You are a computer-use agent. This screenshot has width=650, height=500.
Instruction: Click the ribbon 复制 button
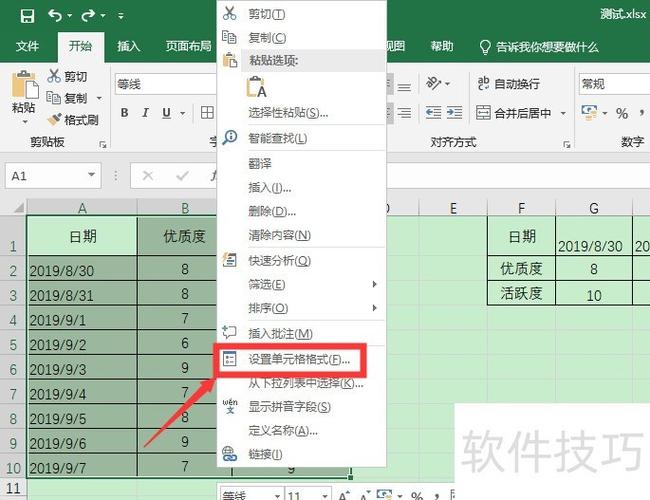pos(67,98)
